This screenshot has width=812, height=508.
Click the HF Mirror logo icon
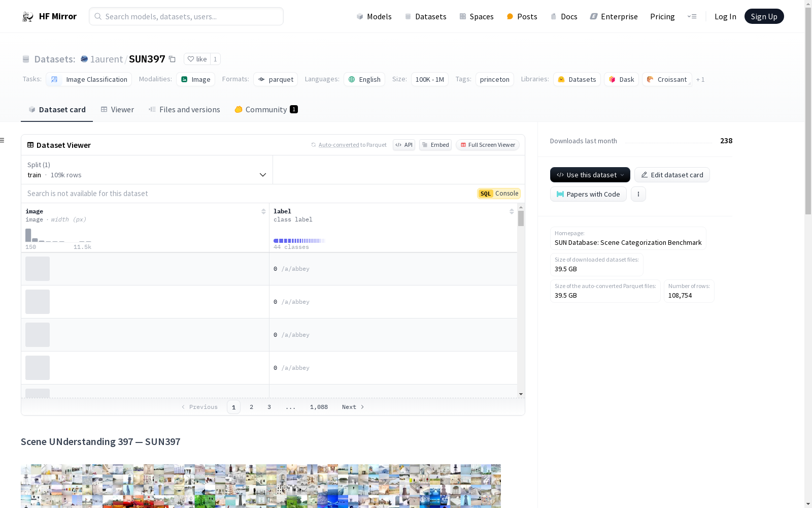27,16
